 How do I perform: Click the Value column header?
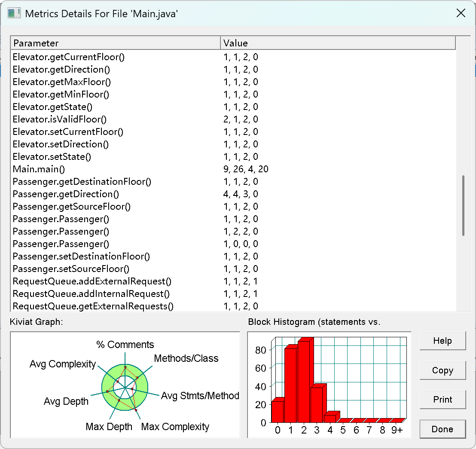click(x=338, y=43)
